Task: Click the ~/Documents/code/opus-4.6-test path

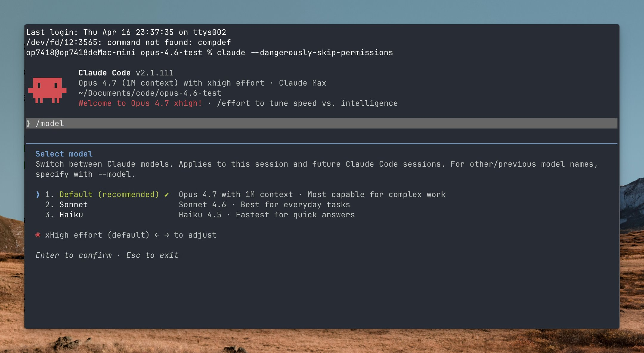Action: 150,93
